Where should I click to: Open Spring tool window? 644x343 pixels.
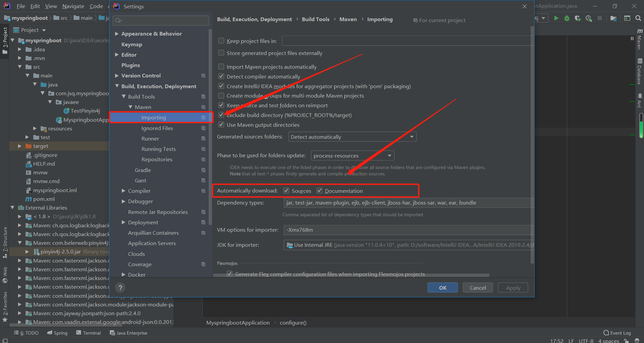[57, 333]
